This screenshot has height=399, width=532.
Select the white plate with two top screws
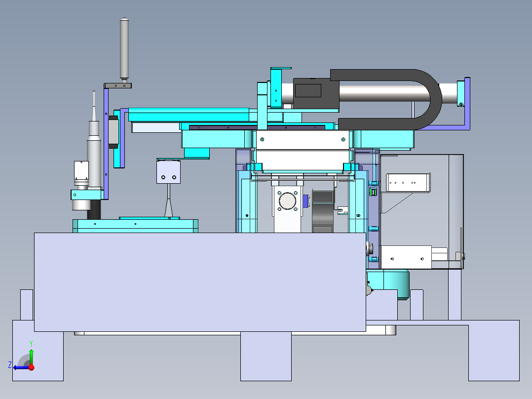coord(303,140)
